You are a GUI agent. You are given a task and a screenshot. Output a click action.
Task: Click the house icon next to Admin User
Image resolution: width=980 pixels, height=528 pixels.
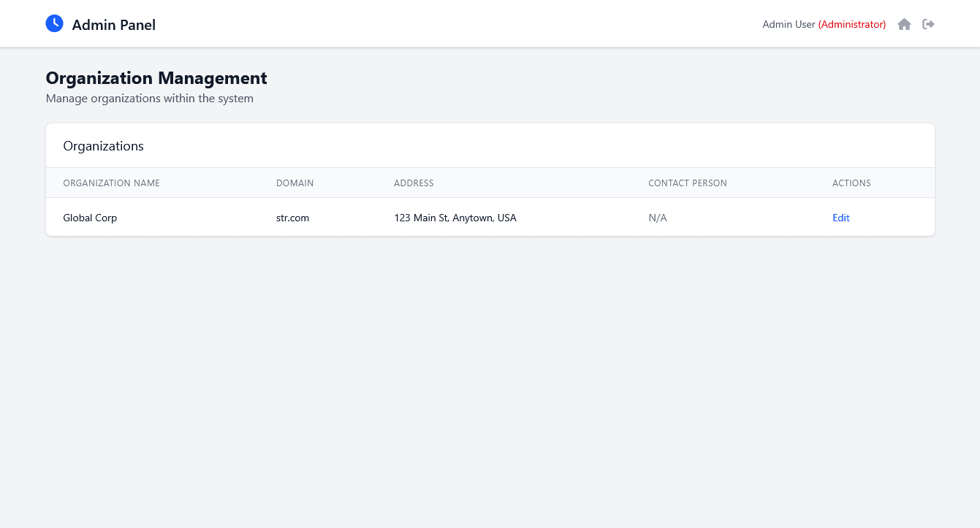pos(904,24)
